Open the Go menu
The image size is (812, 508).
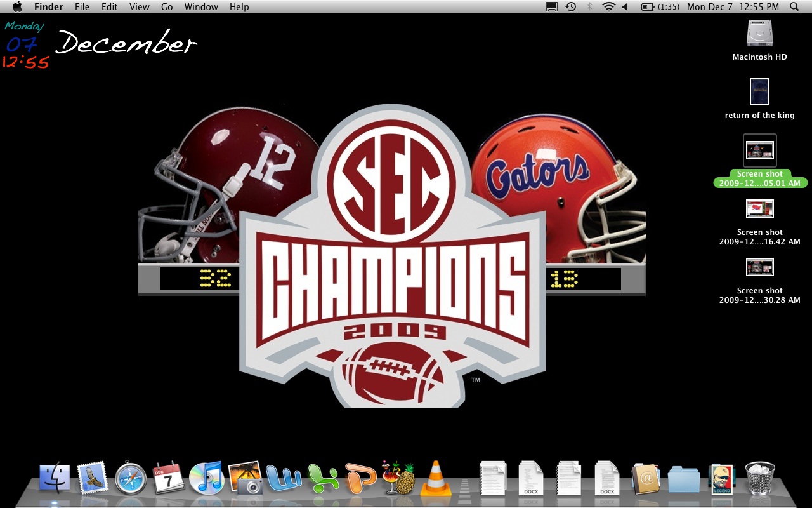click(x=167, y=7)
